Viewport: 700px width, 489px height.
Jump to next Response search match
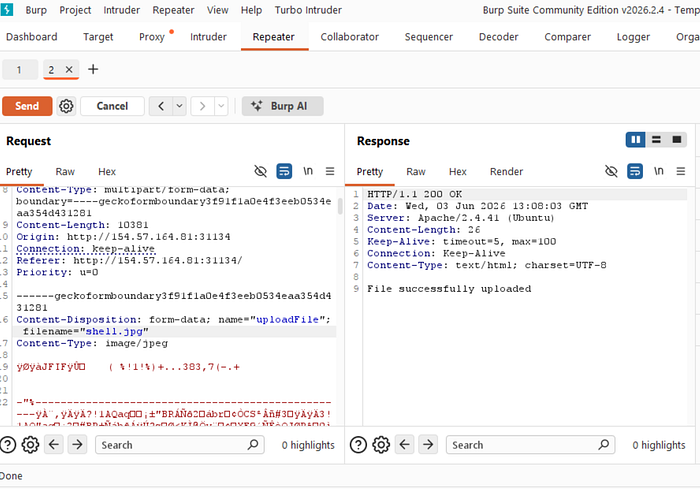coord(428,444)
